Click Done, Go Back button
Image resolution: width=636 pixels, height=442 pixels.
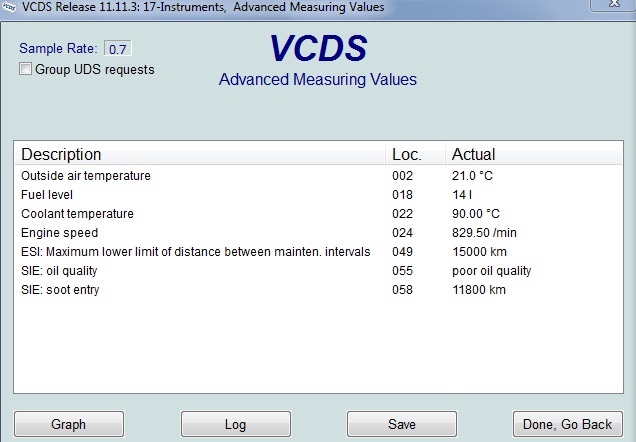pyautogui.click(x=567, y=424)
